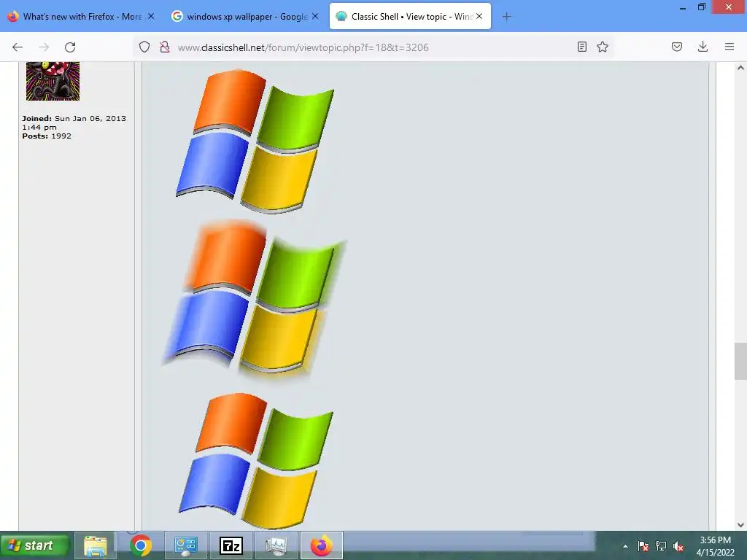This screenshot has height=560, width=747.
Task: Close the Classic Shell tab
Action: [479, 16]
